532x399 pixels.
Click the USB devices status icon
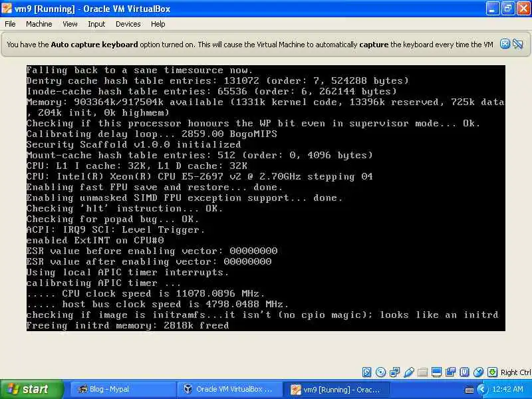click(408, 372)
